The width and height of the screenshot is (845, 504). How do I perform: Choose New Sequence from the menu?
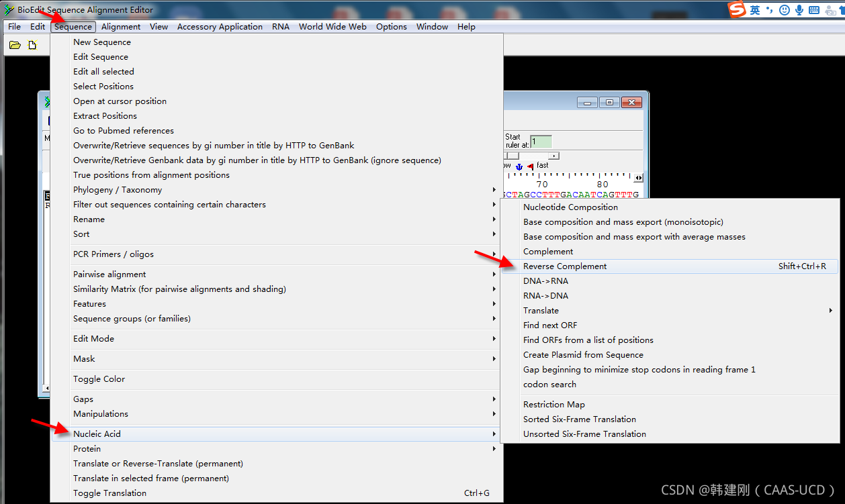coord(276,42)
